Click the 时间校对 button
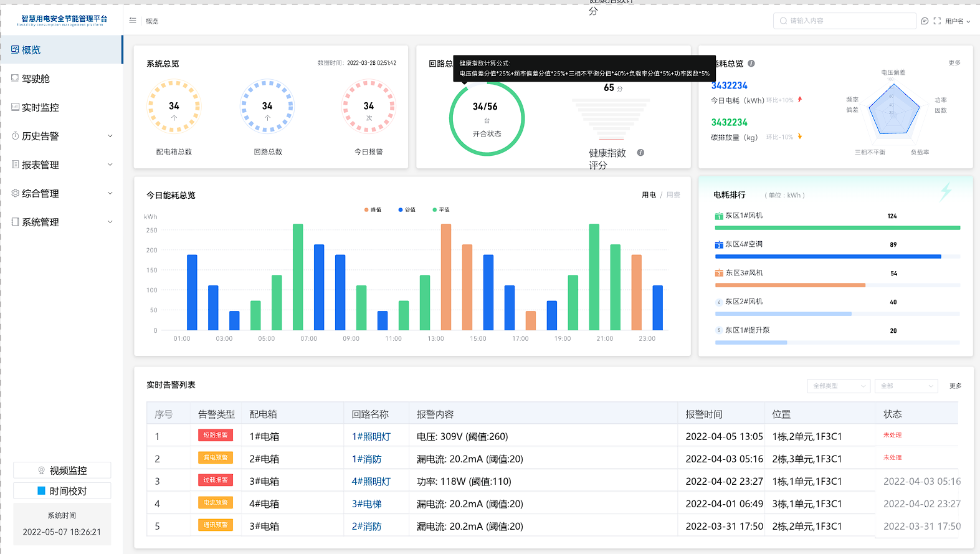The width and height of the screenshot is (980, 554). click(x=62, y=491)
